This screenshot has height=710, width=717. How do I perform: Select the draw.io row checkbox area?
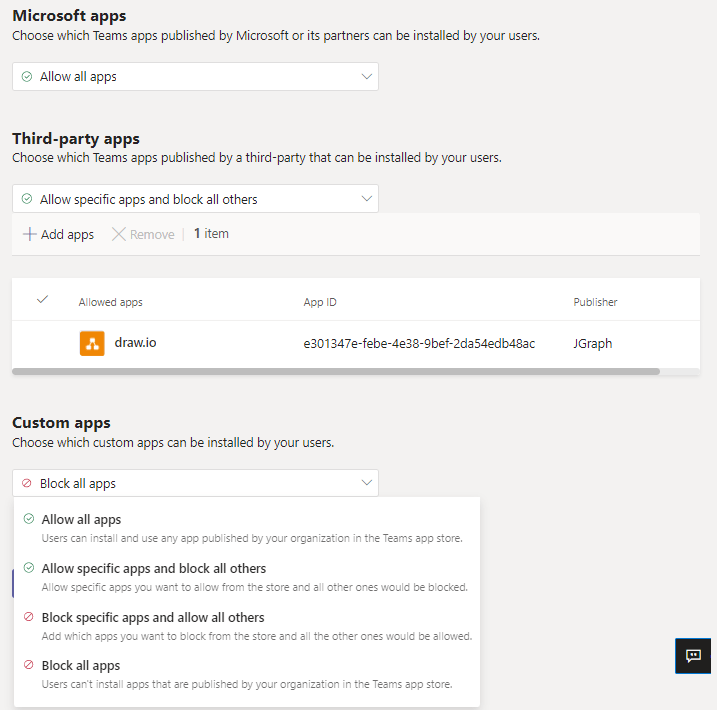tap(42, 344)
